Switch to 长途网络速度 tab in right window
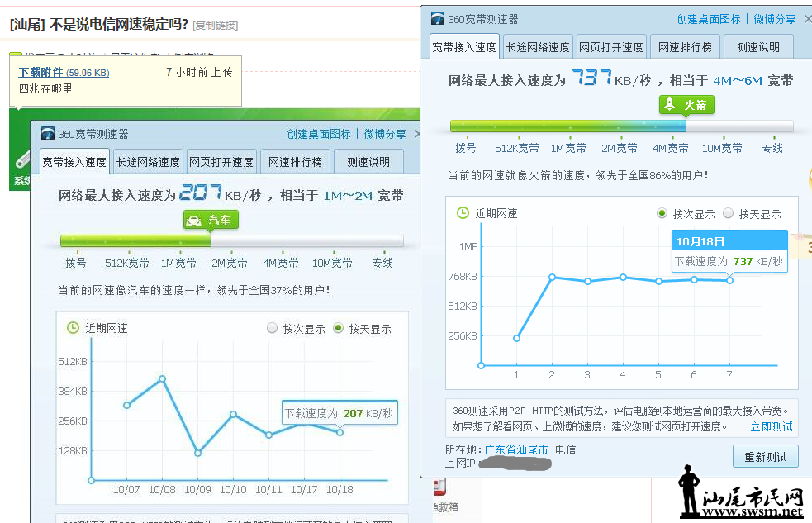This screenshot has width=812, height=523. 538,47
